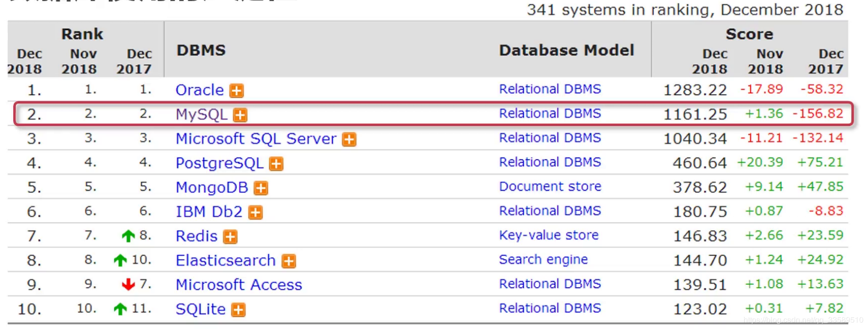Click the +23.59 change value

820,235
